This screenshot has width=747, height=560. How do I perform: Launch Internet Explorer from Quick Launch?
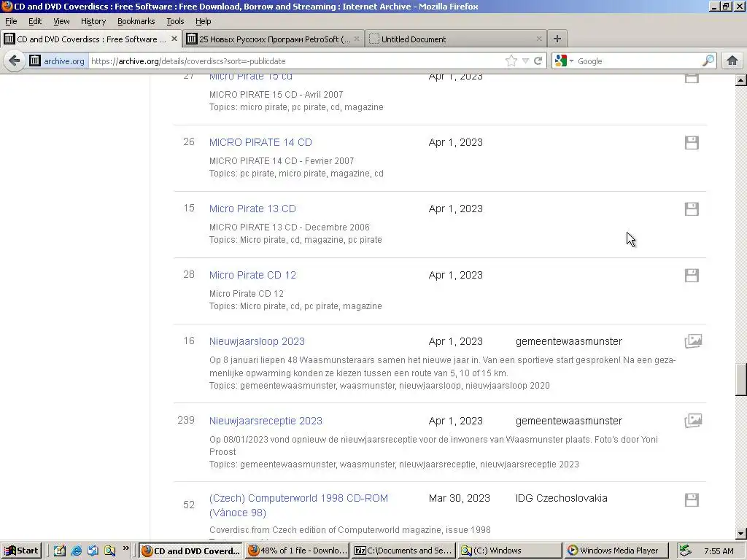[x=76, y=551]
